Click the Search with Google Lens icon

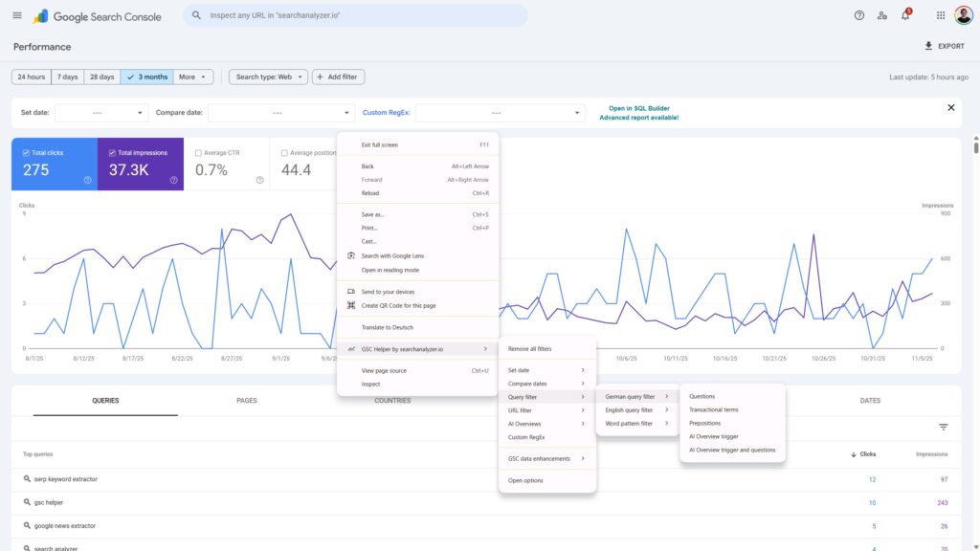coord(351,256)
